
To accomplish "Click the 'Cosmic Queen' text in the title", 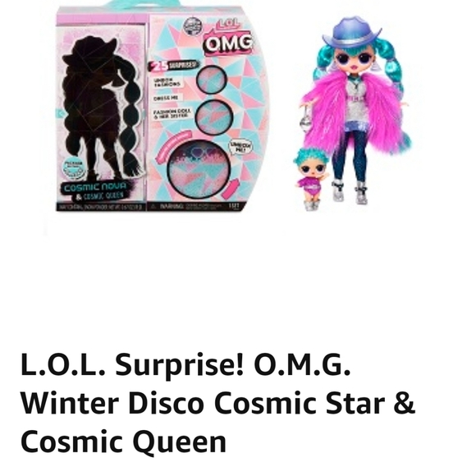I will click(123, 441).
